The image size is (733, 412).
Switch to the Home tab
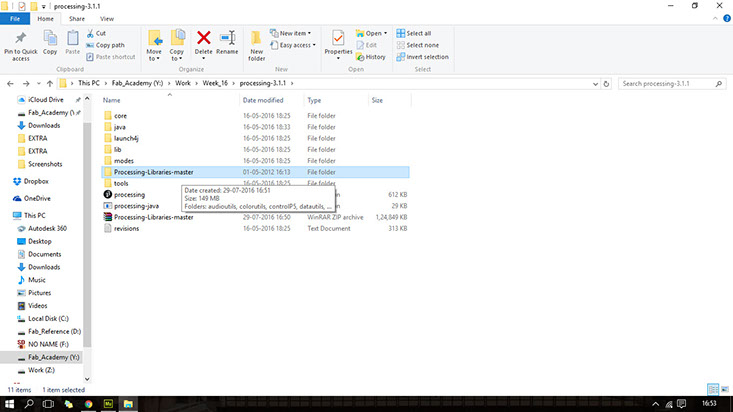(x=45, y=19)
